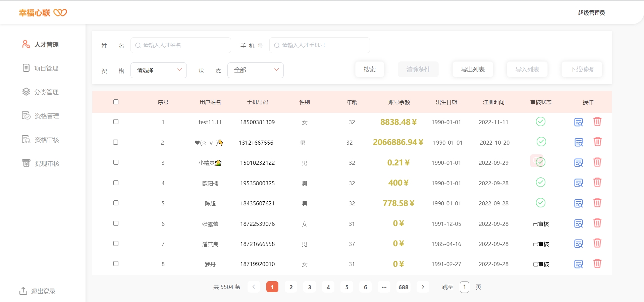Open 项目管理 in the sidebar

click(41, 68)
